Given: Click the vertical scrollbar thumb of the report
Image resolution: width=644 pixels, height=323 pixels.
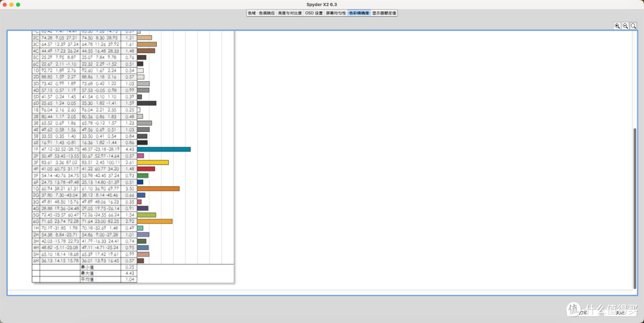Looking at the screenshot, I should (634, 208).
